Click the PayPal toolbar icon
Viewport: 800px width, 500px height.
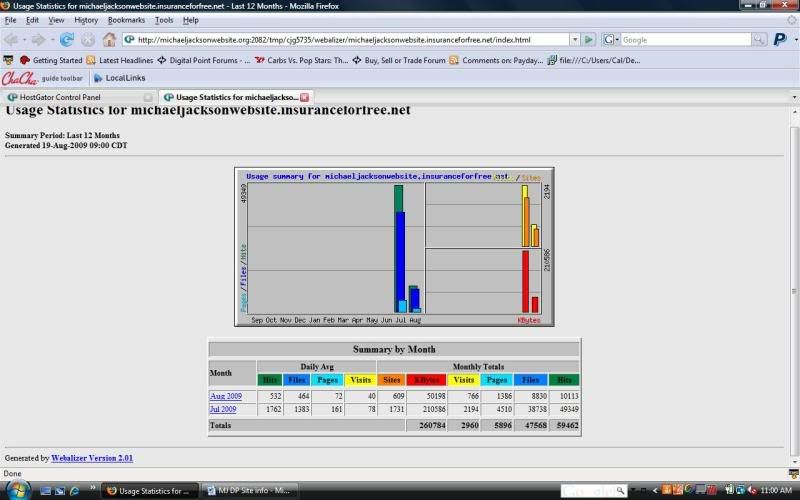(780, 39)
